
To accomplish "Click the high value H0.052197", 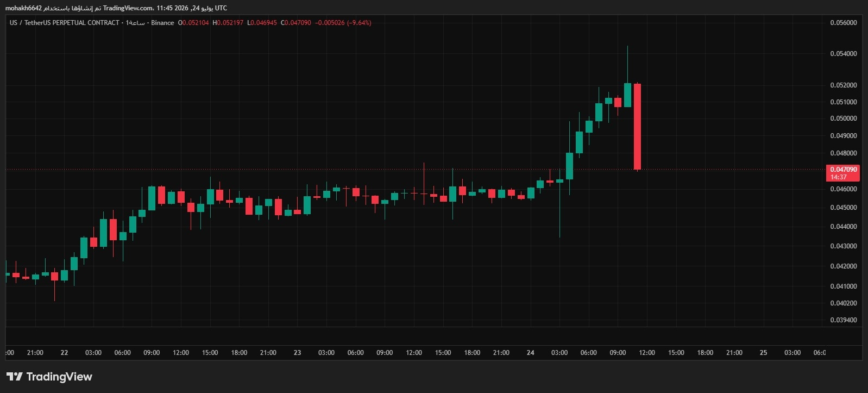I will coord(228,23).
